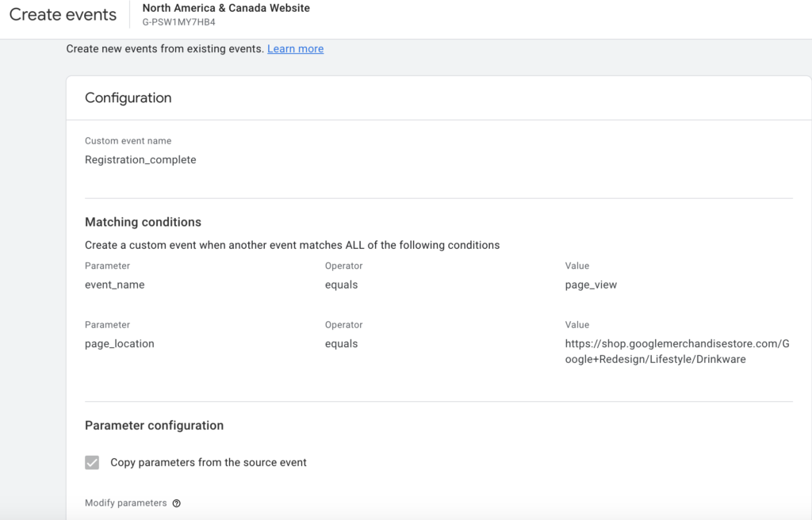Click the Parameter configuration heading
This screenshot has width=812, height=520.
(x=154, y=426)
